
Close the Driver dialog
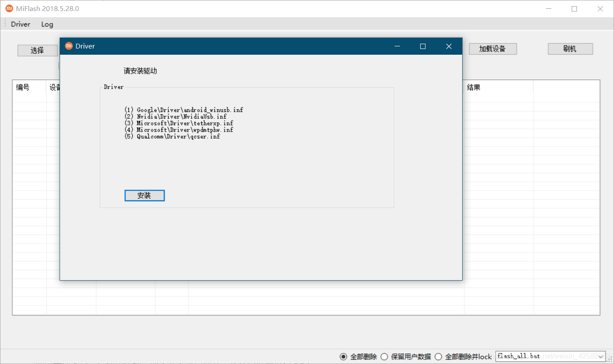point(449,46)
